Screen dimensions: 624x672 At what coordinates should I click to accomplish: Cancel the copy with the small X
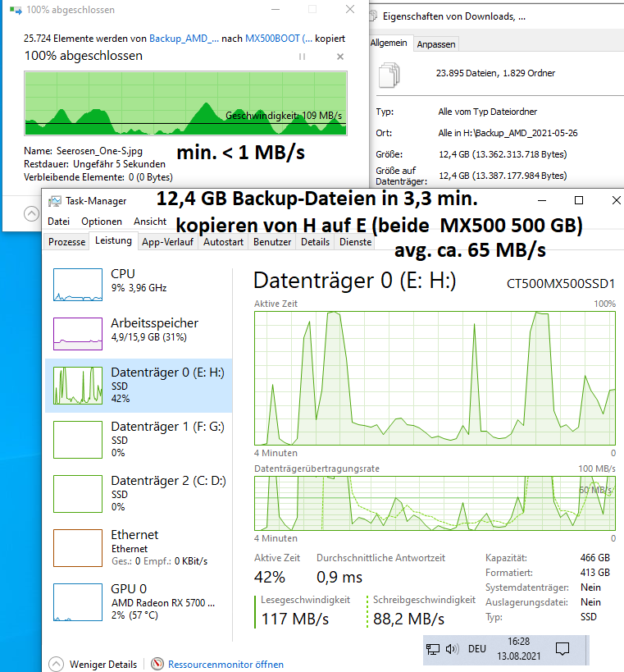(x=340, y=57)
